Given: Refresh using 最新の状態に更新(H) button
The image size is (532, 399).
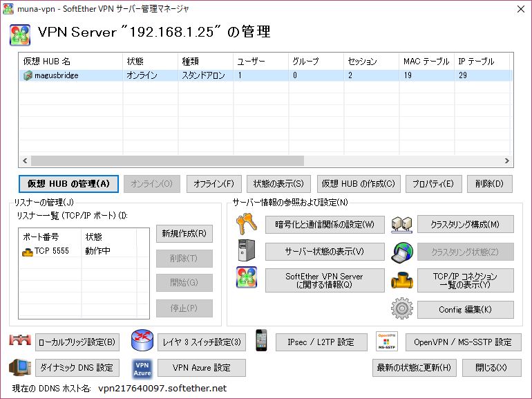Looking at the screenshot, I should coord(414,367).
